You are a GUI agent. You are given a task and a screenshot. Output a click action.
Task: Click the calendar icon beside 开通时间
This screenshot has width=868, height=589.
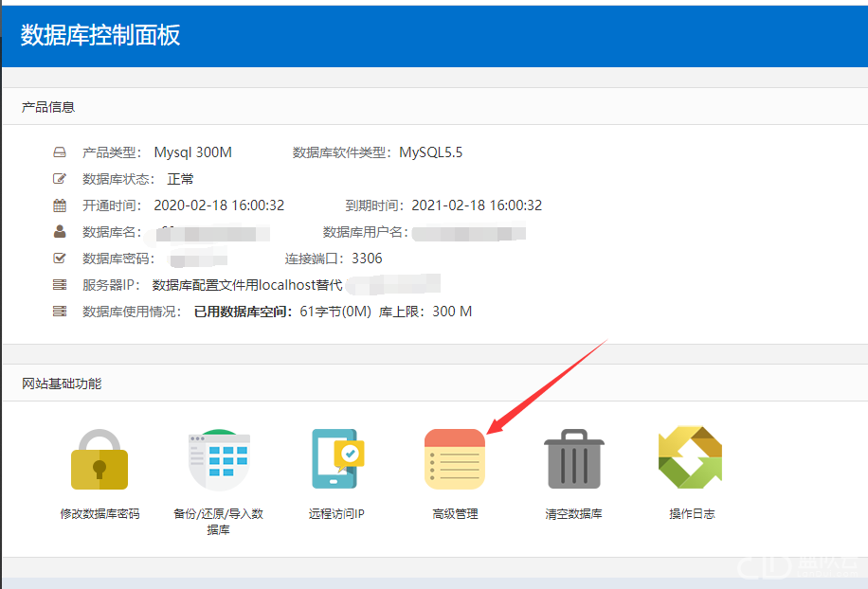60,205
